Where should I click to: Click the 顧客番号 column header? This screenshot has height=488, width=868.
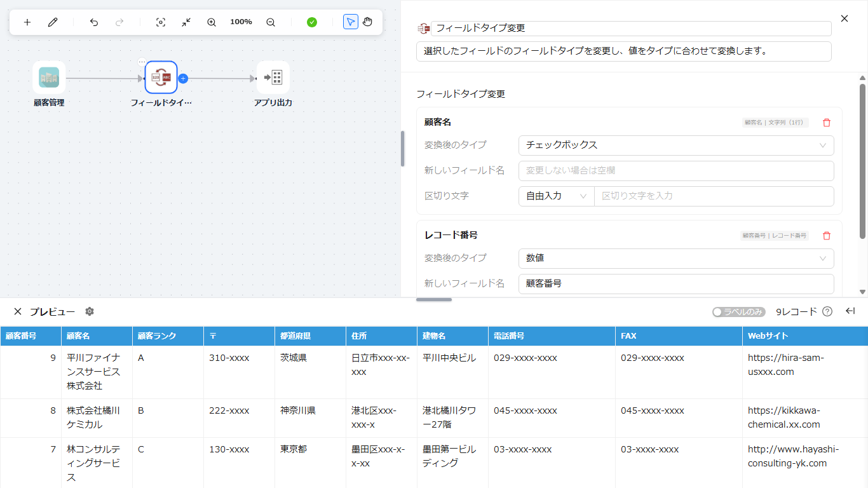click(31, 336)
